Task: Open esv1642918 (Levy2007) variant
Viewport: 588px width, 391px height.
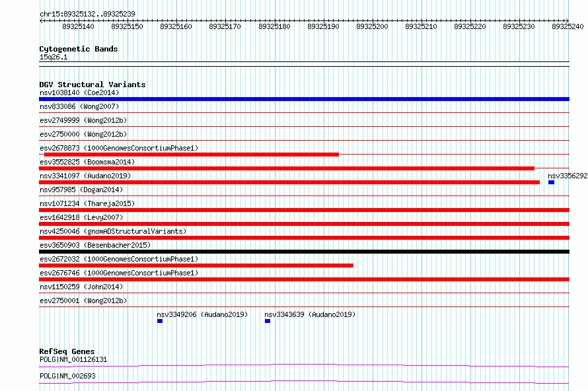Action: pos(81,217)
